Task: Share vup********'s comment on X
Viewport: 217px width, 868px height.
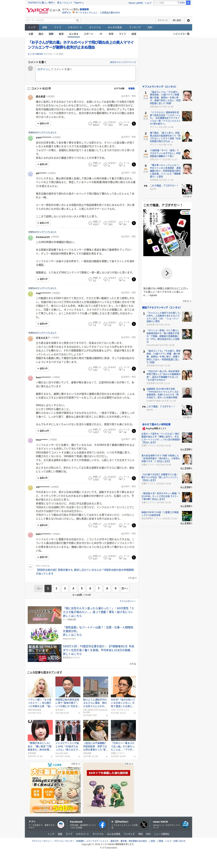Action: [x=134, y=324]
